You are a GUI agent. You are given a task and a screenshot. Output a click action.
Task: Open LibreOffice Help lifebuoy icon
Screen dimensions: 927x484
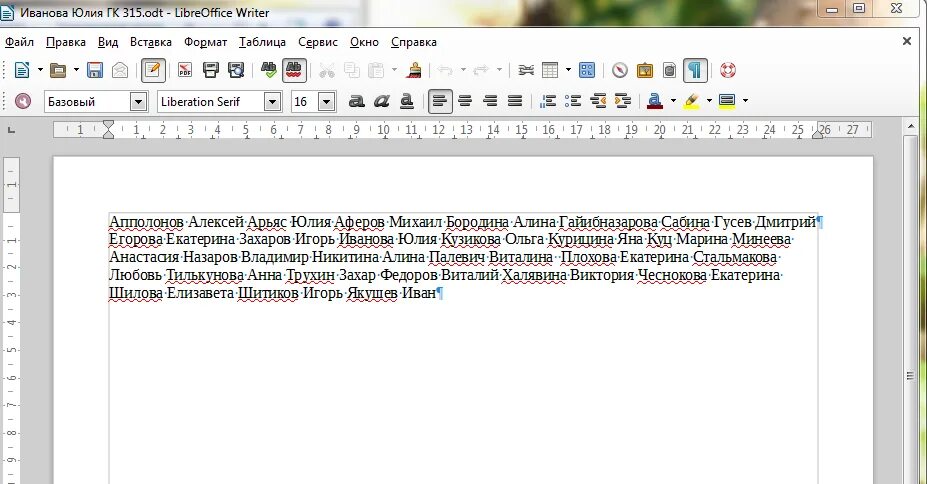click(x=728, y=70)
